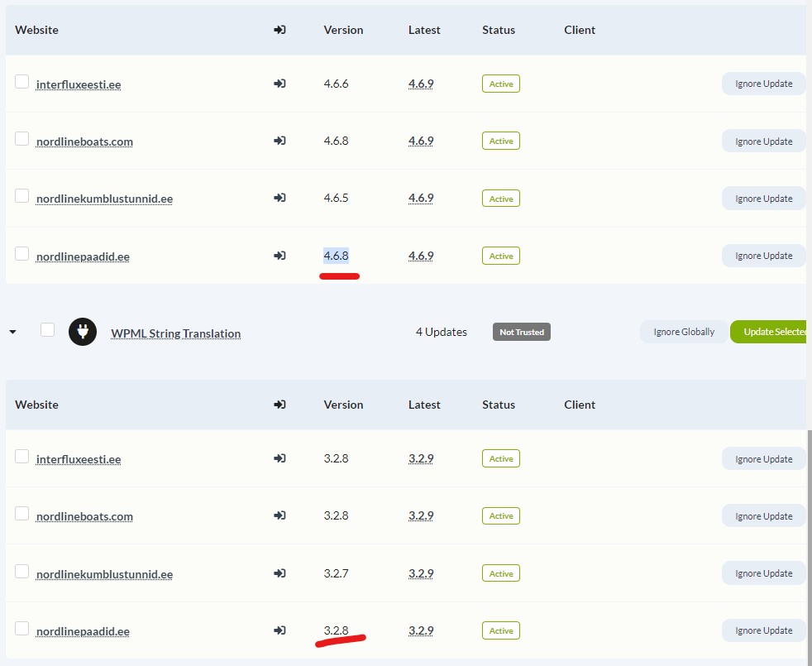Image resolution: width=812 pixels, height=666 pixels.
Task: Click latest 3.2.9 link for nordlineboats.com
Action: pyautogui.click(x=421, y=515)
